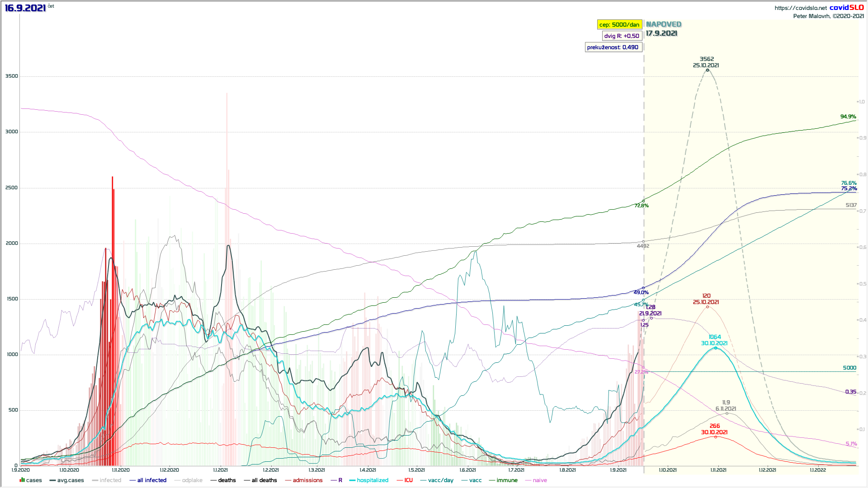Open the https://covidslo.net link

coord(800,8)
